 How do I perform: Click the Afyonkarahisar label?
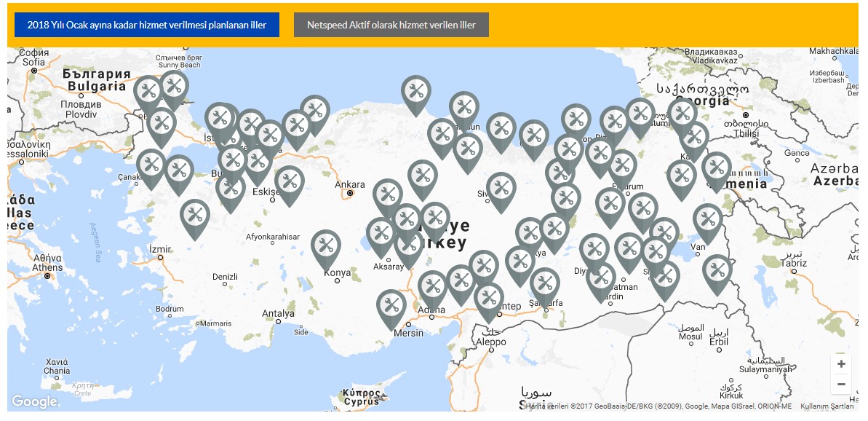(273, 237)
